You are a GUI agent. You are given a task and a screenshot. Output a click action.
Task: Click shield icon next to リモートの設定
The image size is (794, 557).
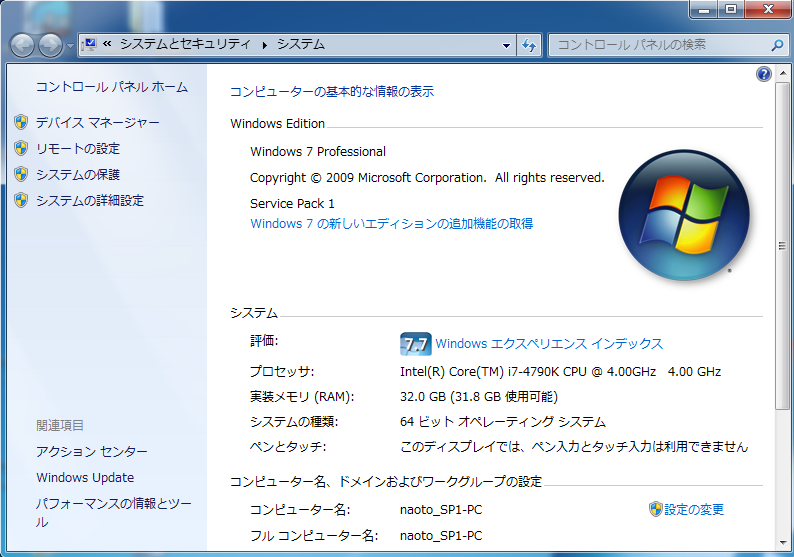pos(21,148)
